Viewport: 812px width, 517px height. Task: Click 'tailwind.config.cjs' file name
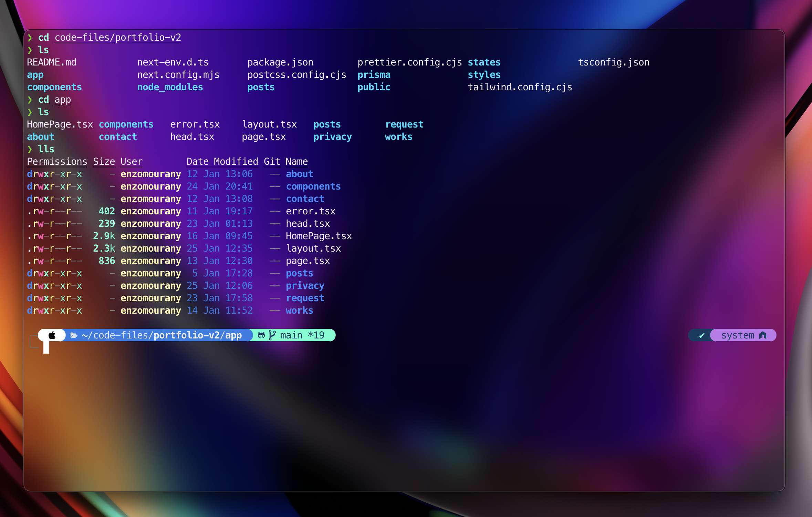(x=520, y=87)
